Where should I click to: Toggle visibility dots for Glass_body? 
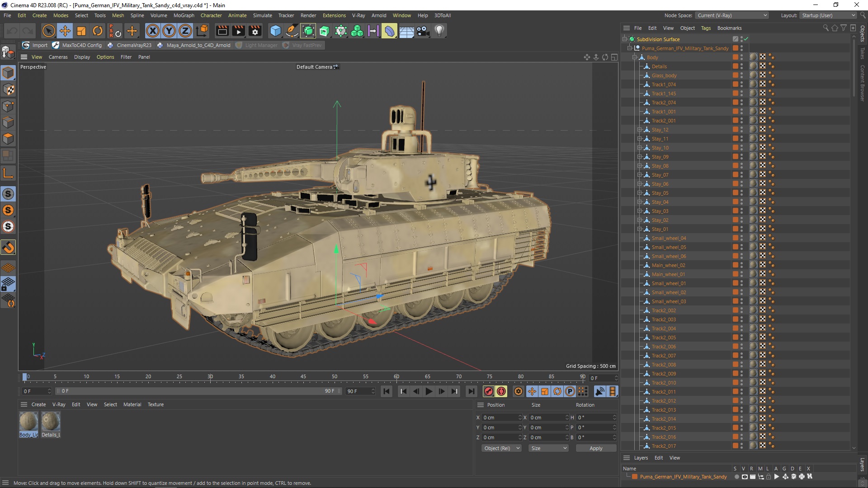pyautogui.click(x=741, y=75)
